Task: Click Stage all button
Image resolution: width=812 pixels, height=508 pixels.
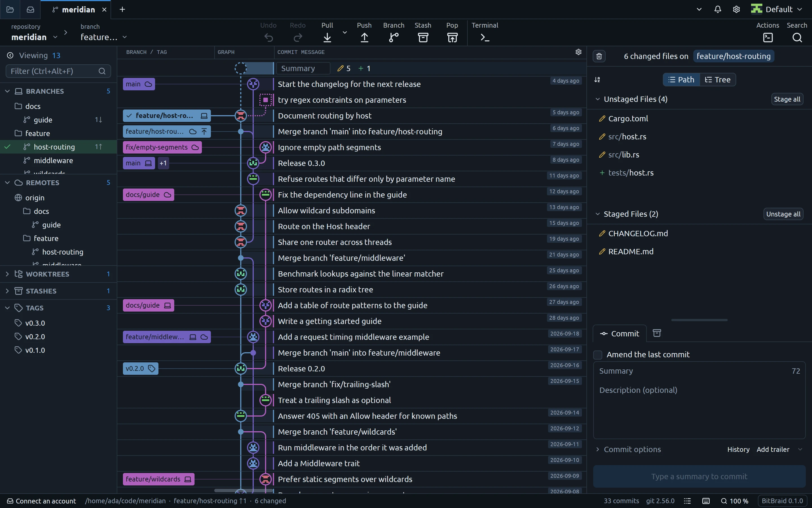Action: (x=787, y=99)
